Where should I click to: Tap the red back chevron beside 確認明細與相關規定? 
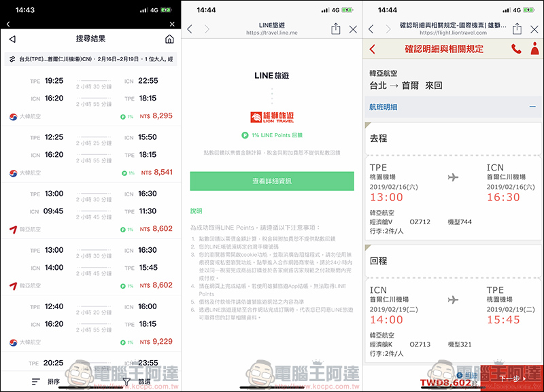[x=372, y=49]
